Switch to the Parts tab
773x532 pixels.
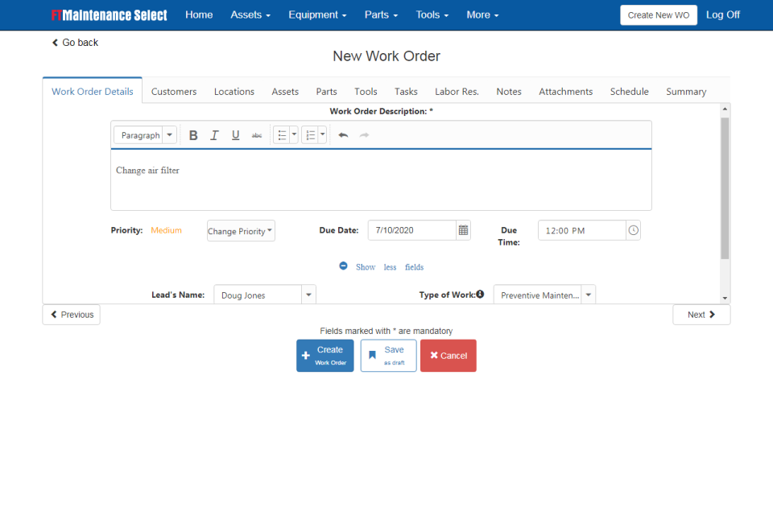click(x=326, y=92)
